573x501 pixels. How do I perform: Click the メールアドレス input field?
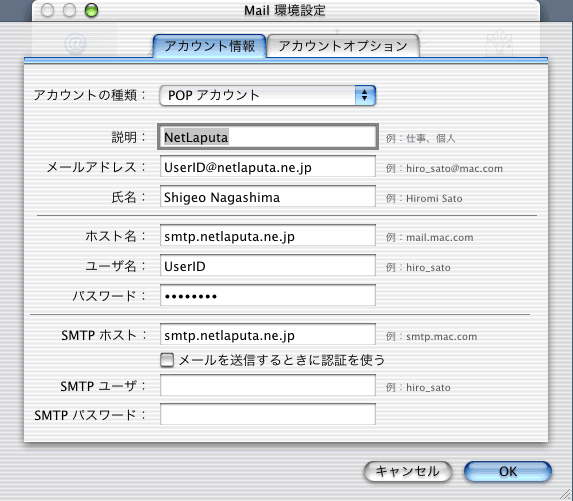coord(268,167)
